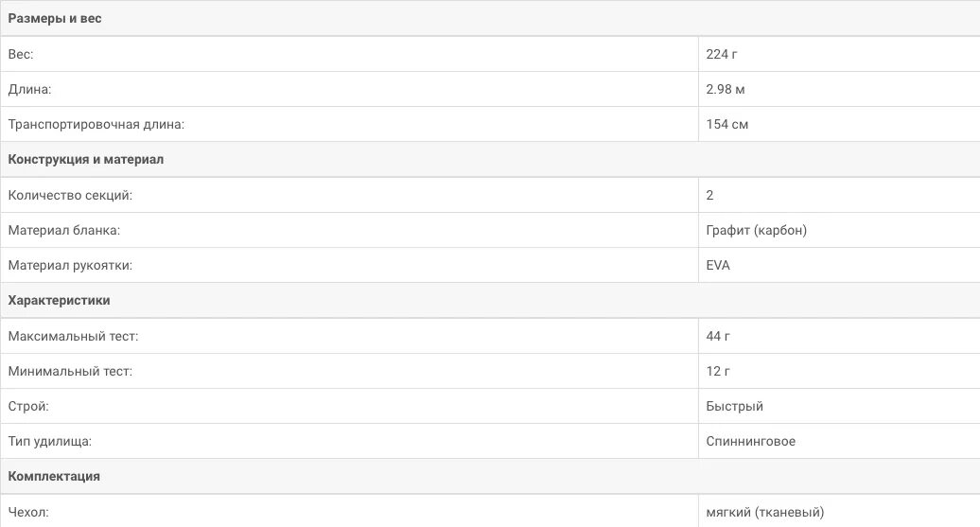Click the 'Графит (карбон)' material value
This screenshot has height=527, width=980.
click(x=756, y=230)
